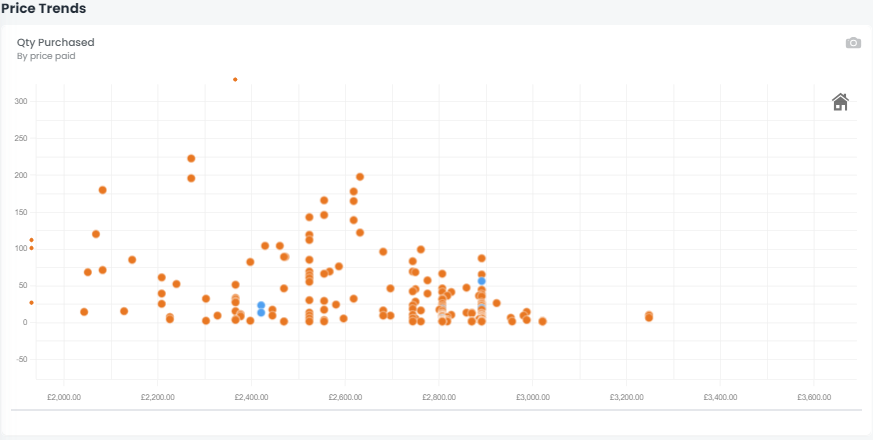Click the 250 y-axis label
873x440 pixels.
[x=22, y=138]
